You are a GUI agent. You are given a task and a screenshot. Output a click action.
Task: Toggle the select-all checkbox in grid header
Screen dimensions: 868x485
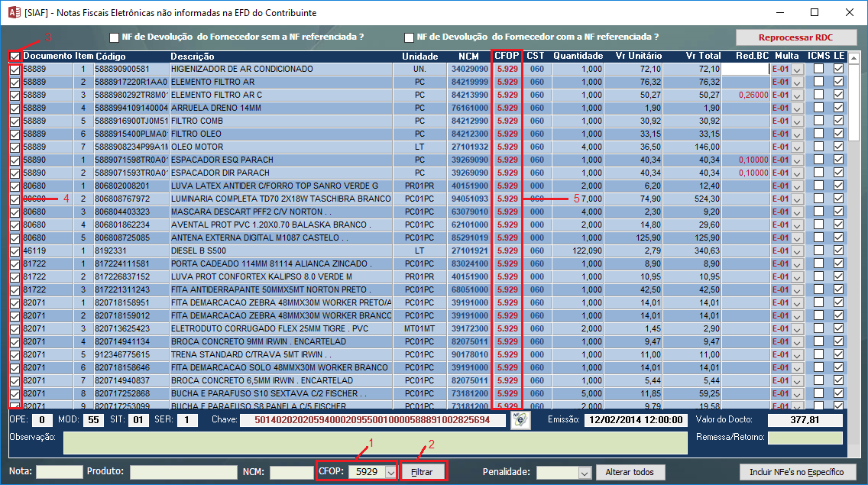click(x=15, y=57)
